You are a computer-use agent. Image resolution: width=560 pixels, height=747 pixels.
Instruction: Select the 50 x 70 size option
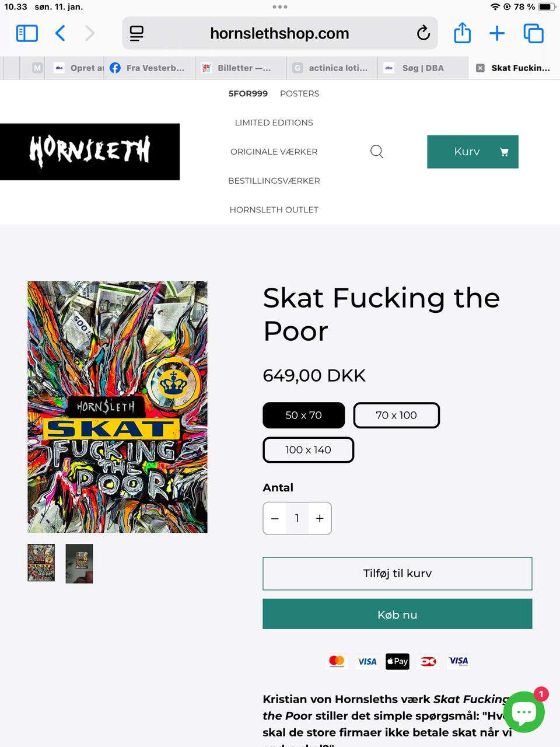coord(303,416)
